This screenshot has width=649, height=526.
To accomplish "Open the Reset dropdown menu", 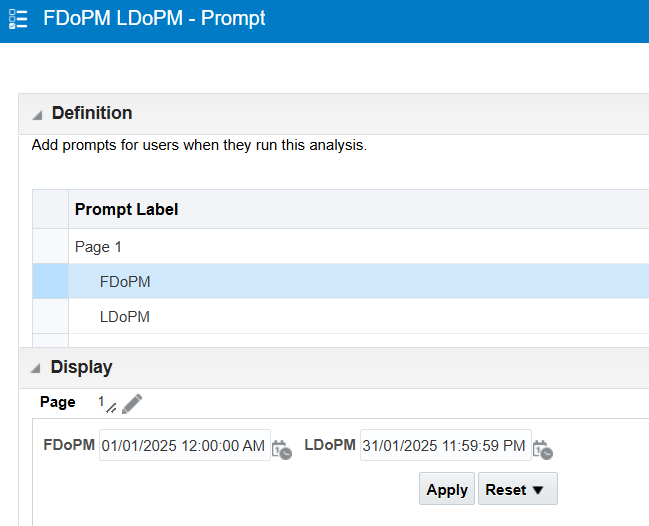I will point(518,489).
